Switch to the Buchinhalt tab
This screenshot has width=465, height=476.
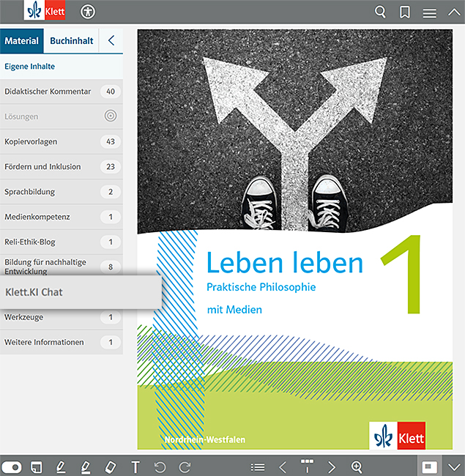point(71,41)
